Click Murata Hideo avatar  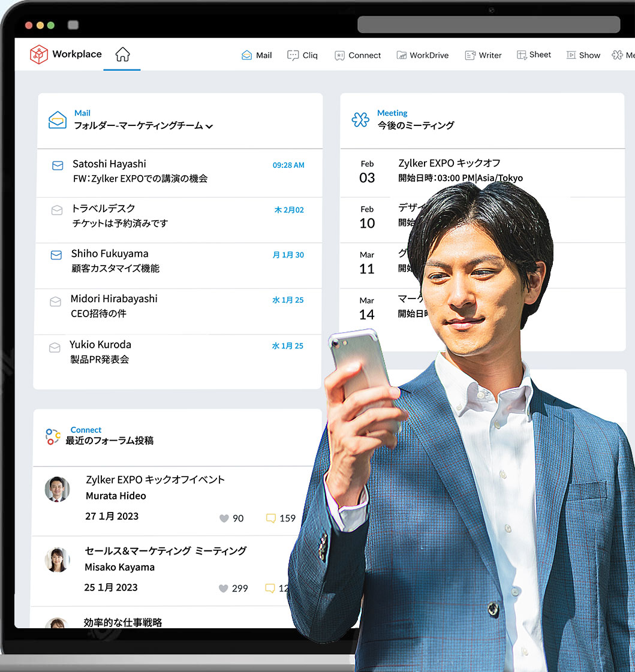pyautogui.click(x=58, y=489)
